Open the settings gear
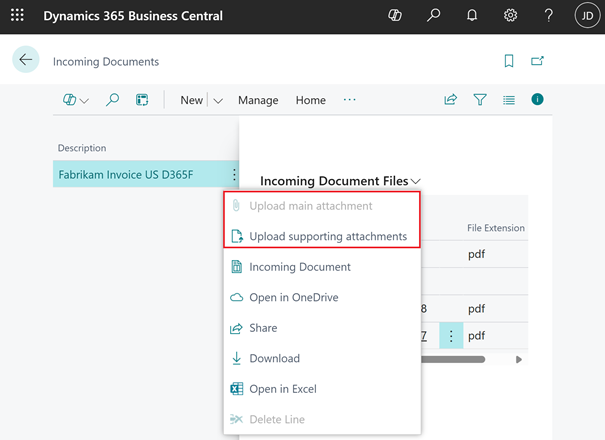 click(x=510, y=15)
